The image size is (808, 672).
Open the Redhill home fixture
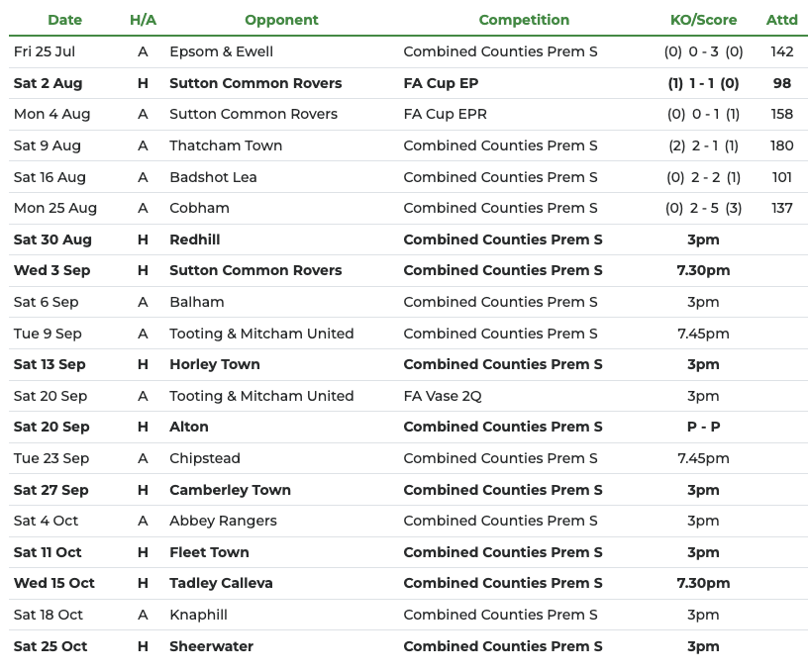[x=194, y=240]
